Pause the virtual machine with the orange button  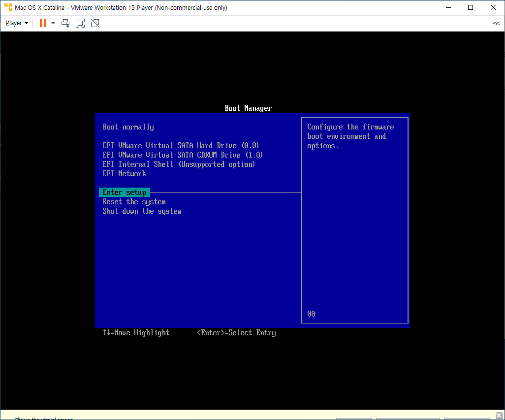[x=42, y=23]
